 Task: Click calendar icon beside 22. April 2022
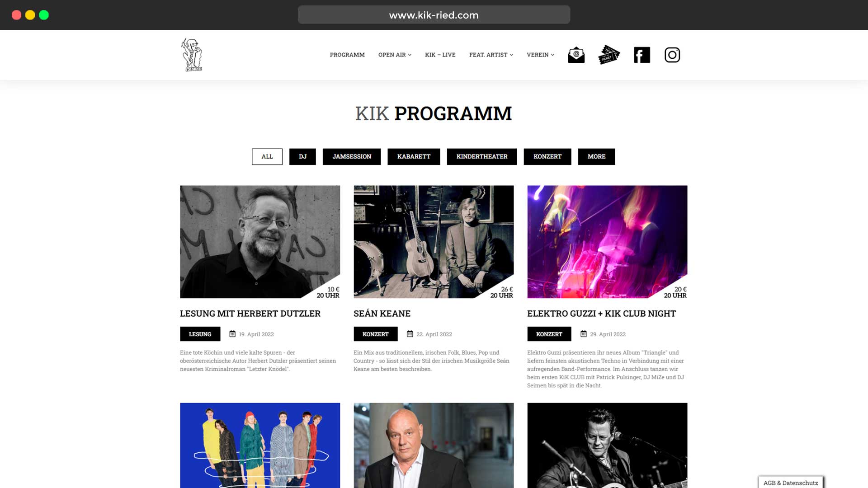[410, 334]
